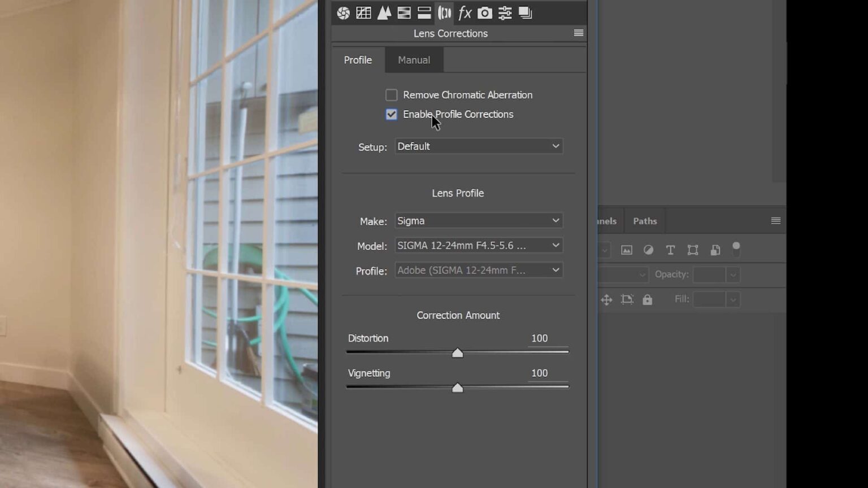Screen dimensions: 868x488
Task: Open the Presets panel
Action: (505, 12)
